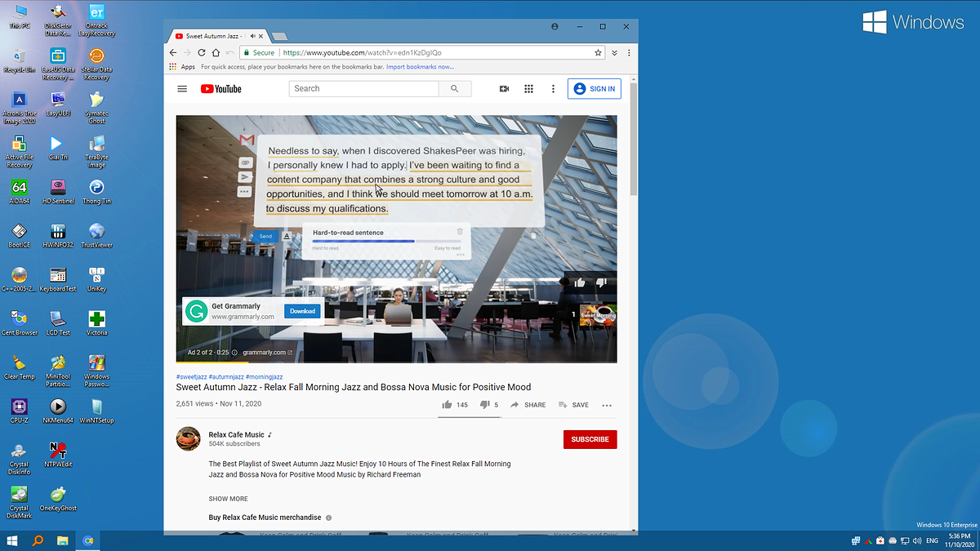Open Import bookmarks now link
The image size is (980, 551).
(420, 67)
